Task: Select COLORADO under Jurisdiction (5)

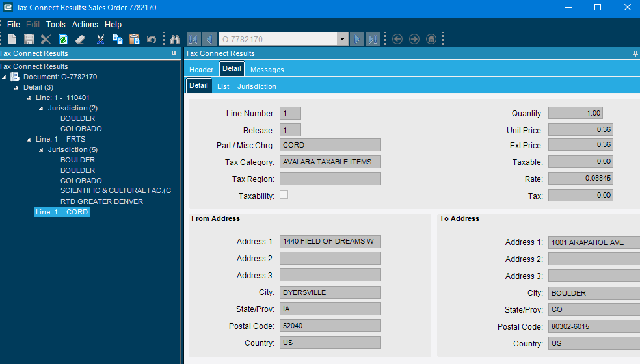Action: click(81, 180)
